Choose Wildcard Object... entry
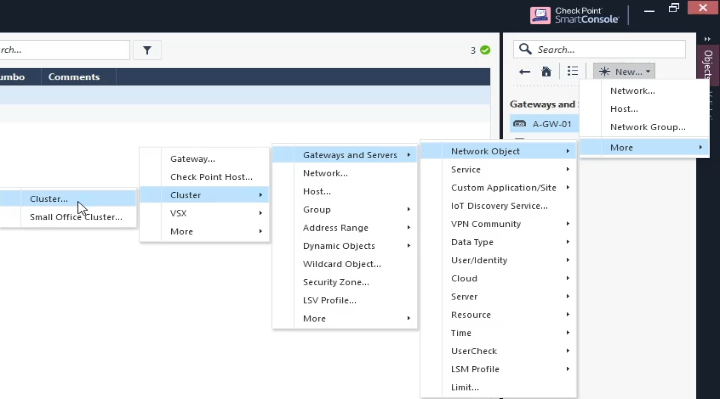 pyautogui.click(x=344, y=264)
